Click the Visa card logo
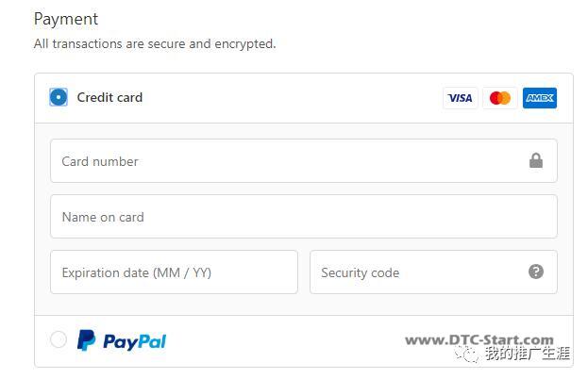 (460, 98)
